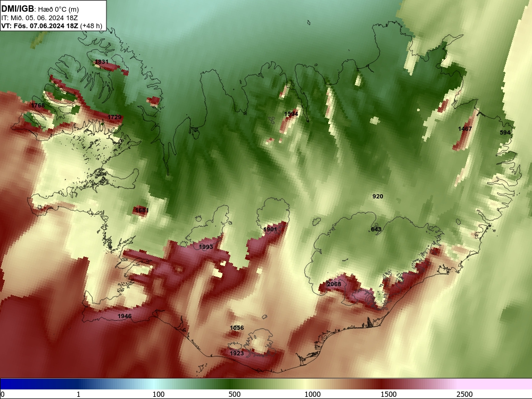Select the 1467 value in east Iceland
This screenshot has height=399, width=532.
click(465, 129)
